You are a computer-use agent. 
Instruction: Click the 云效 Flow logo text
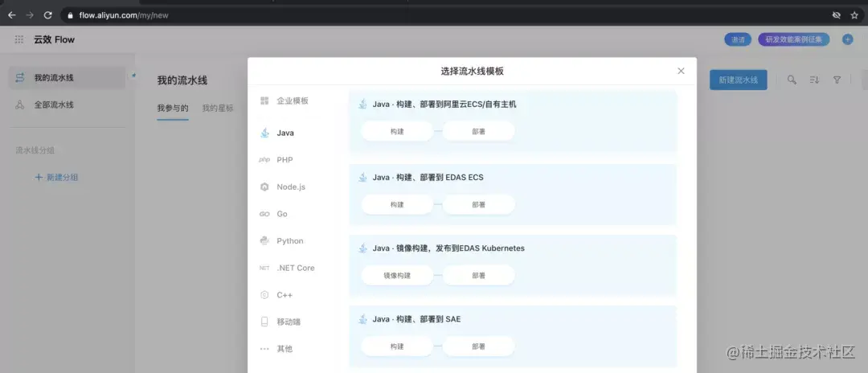click(55, 39)
